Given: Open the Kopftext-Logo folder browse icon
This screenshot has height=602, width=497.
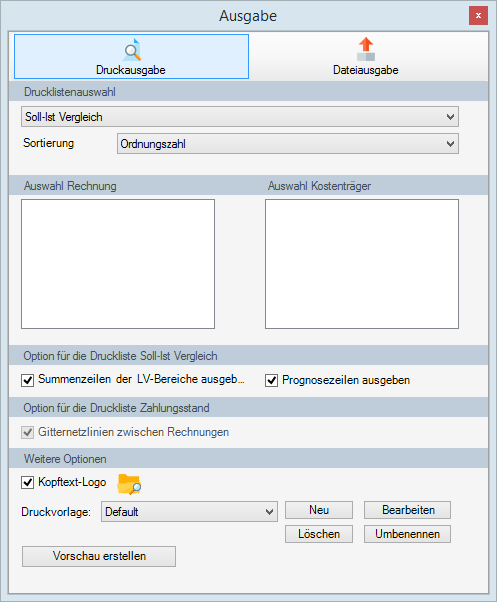Looking at the screenshot, I should (x=129, y=484).
